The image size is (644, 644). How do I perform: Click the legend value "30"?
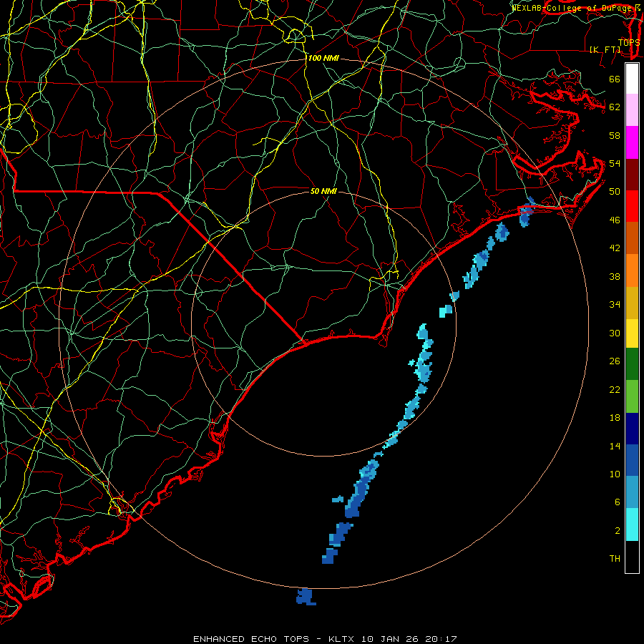coord(615,333)
